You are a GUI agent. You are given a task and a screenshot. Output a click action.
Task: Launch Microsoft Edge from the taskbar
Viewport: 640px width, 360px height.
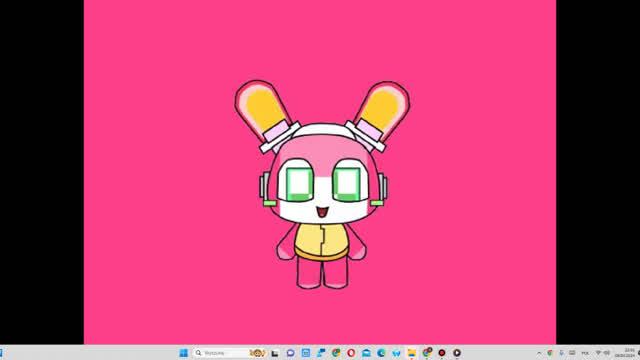tap(381, 353)
